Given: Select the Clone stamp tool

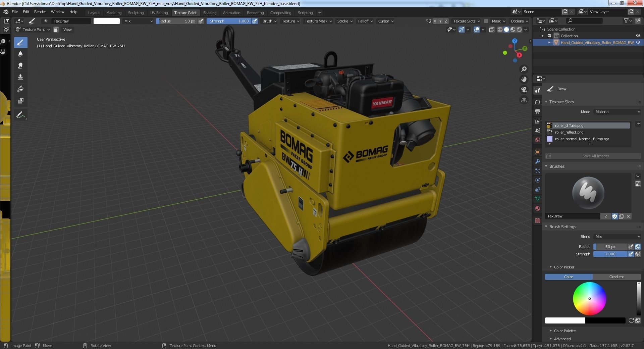Looking at the screenshot, I should pos(20,77).
